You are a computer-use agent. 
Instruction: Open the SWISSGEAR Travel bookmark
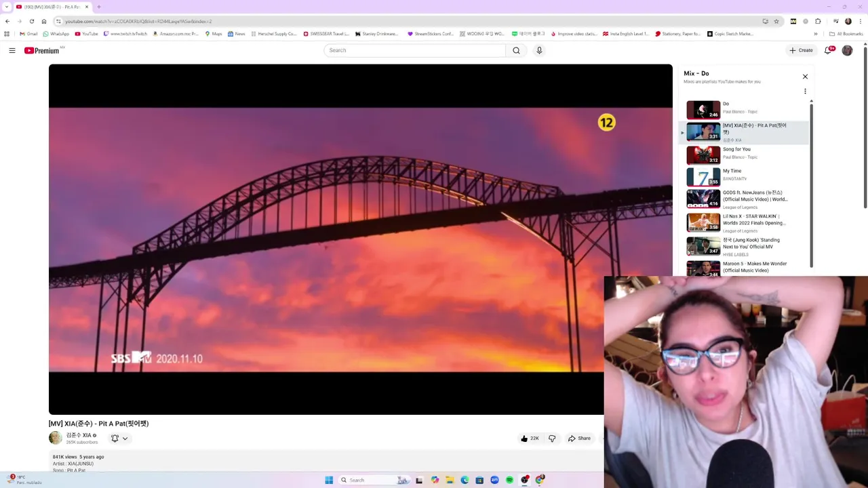[325, 33]
